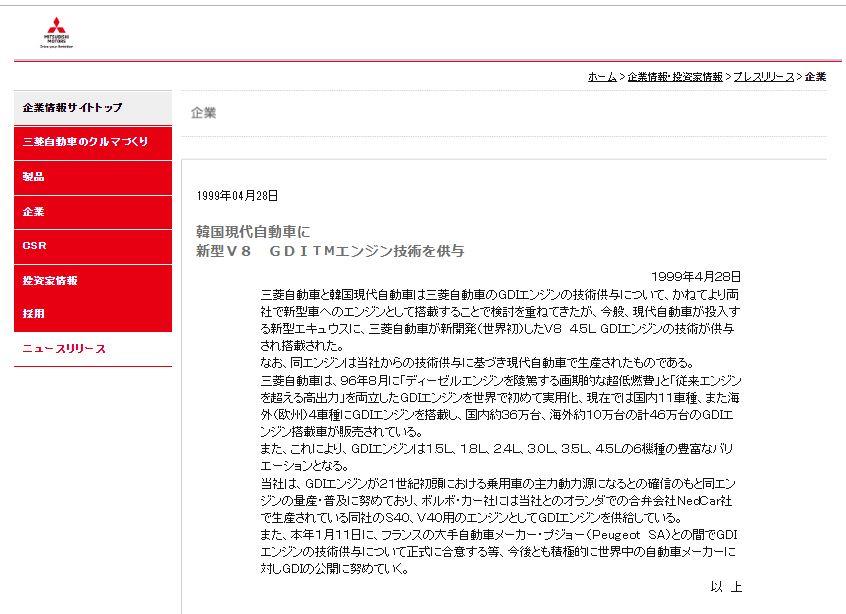The image size is (846, 614).
Task: Click the current 企業 breadcrumb text
Action: pyautogui.click(x=815, y=77)
